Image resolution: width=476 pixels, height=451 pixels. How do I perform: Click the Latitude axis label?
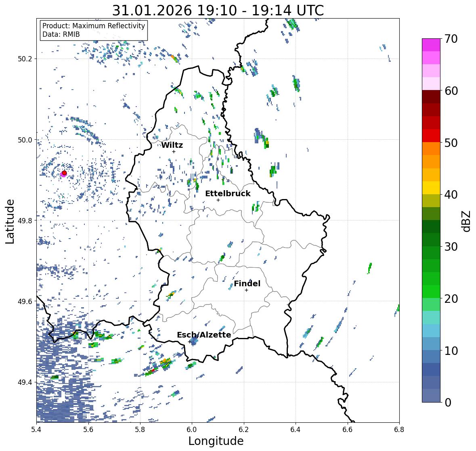coord(10,222)
